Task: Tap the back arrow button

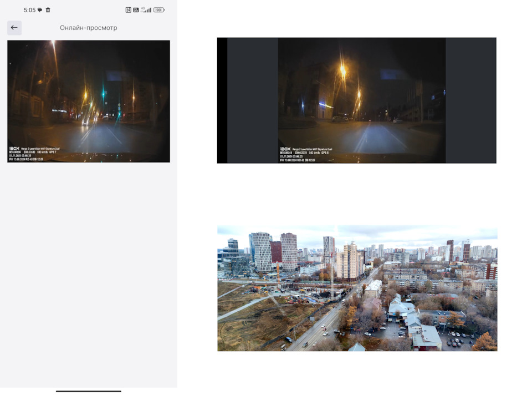Action: click(14, 28)
